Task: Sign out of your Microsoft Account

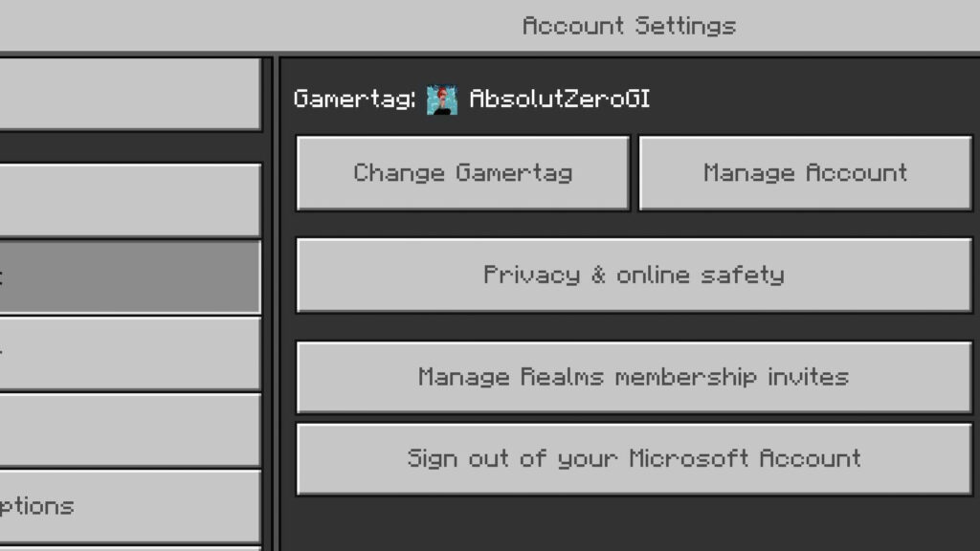Action: pos(634,459)
